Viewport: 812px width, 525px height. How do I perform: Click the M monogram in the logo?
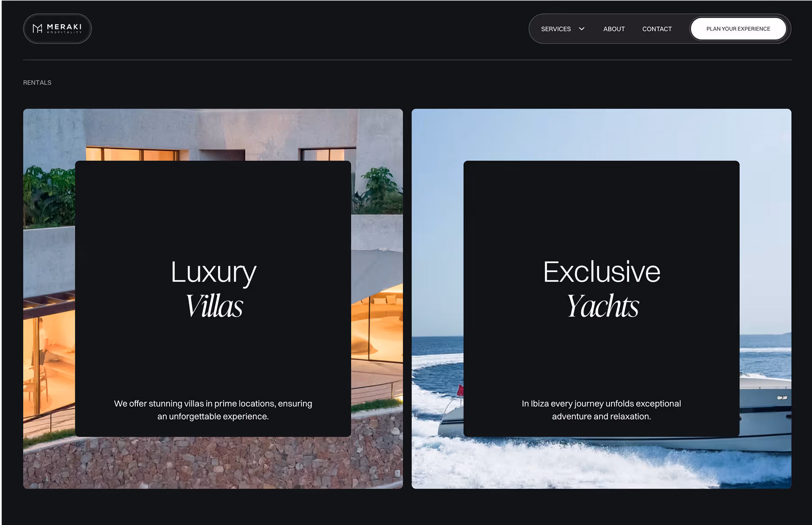pos(37,28)
